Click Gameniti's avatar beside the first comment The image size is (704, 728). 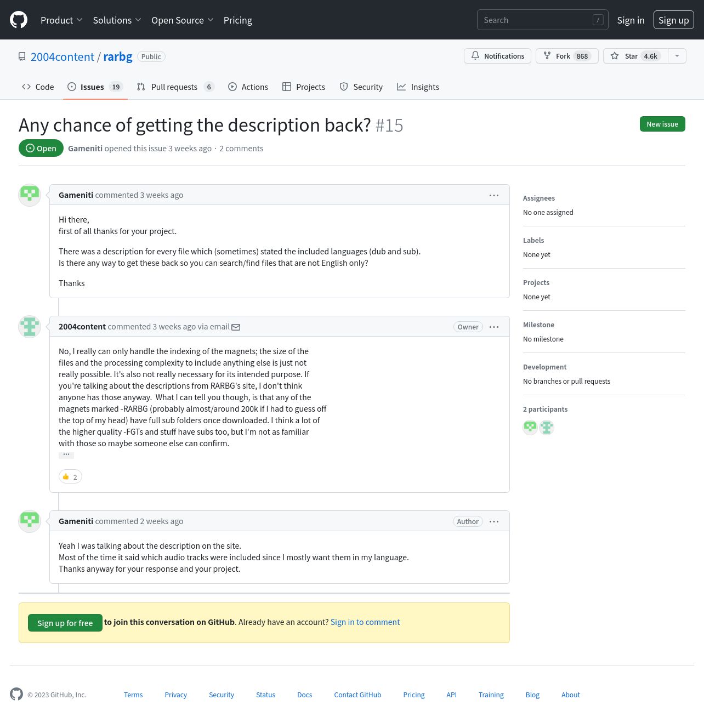30,195
